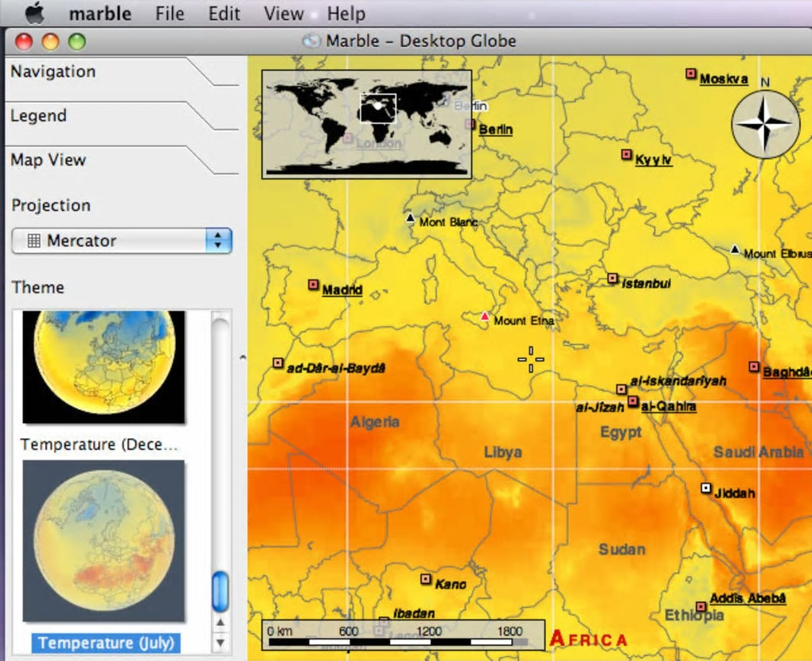Select the Temperature (July) theme label
812x661 pixels.
pos(106,643)
